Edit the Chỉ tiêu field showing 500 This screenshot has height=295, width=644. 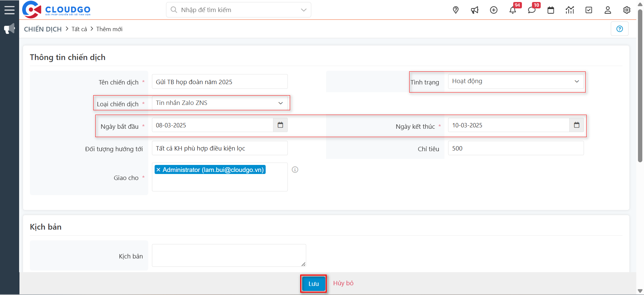(516, 148)
